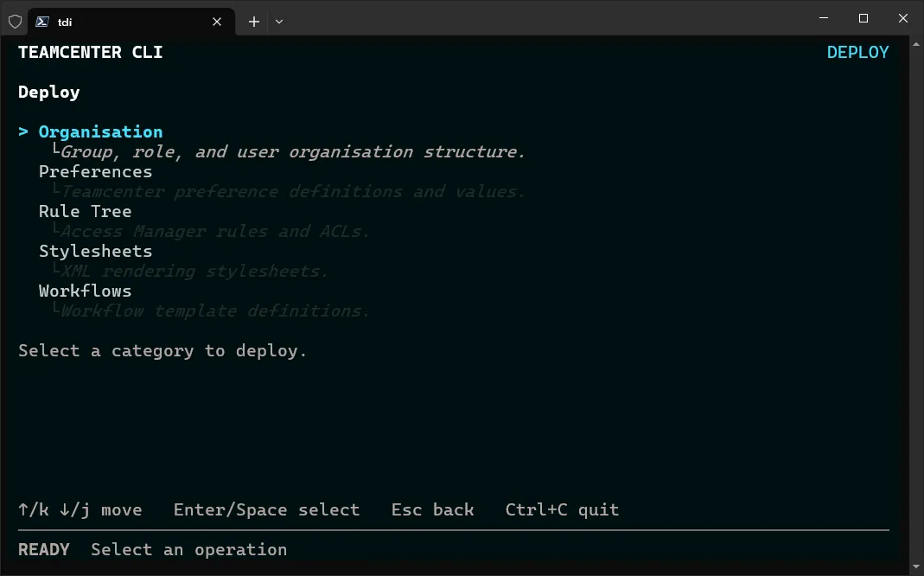
Task: Click the 'Group, role, and user organisation structure.' description
Action: point(293,152)
